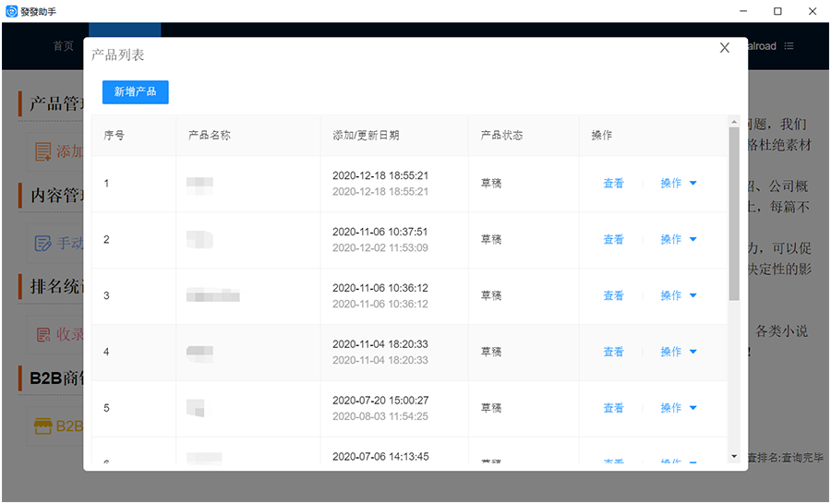Close the 产品列表 dialog

tap(725, 48)
